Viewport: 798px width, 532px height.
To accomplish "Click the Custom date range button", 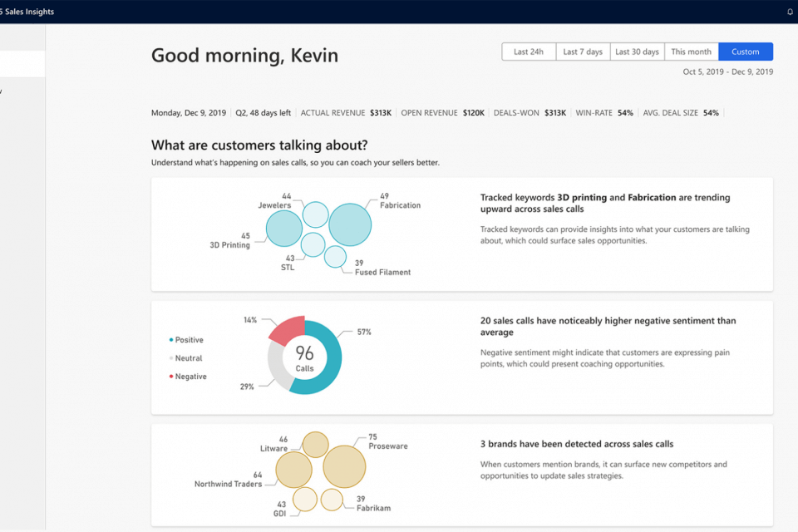I will click(746, 52).
